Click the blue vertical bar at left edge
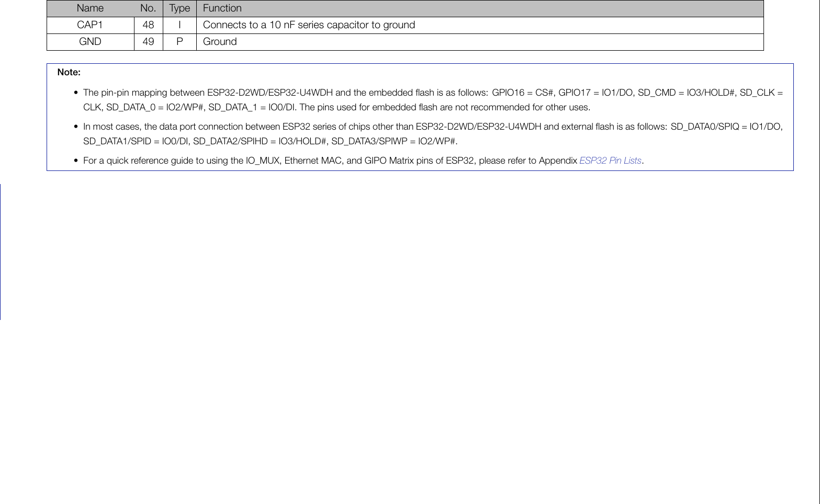 point(1,251)
